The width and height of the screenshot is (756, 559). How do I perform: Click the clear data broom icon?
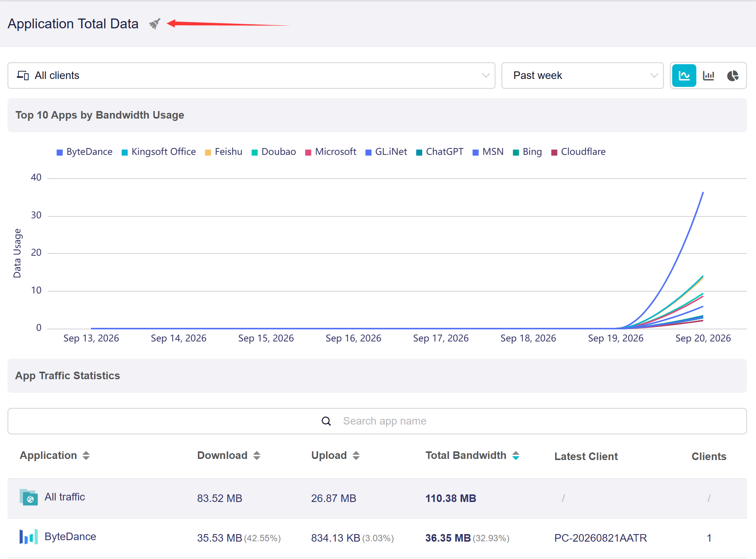[x=155, y=24]
